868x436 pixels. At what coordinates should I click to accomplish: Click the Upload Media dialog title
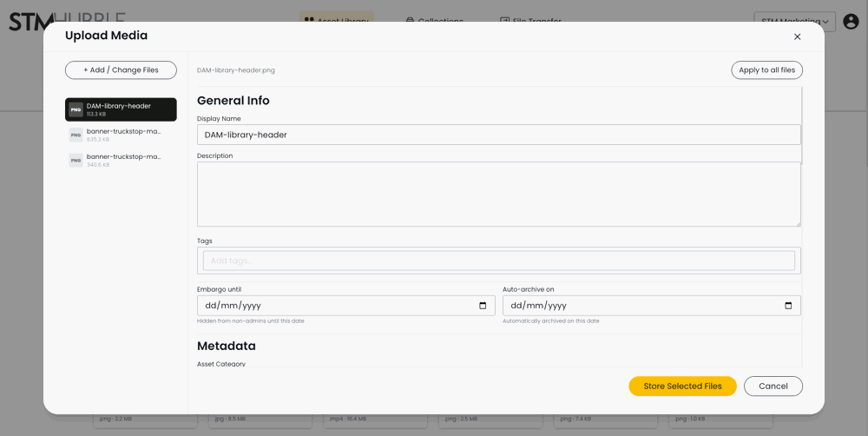click(106, 36)
